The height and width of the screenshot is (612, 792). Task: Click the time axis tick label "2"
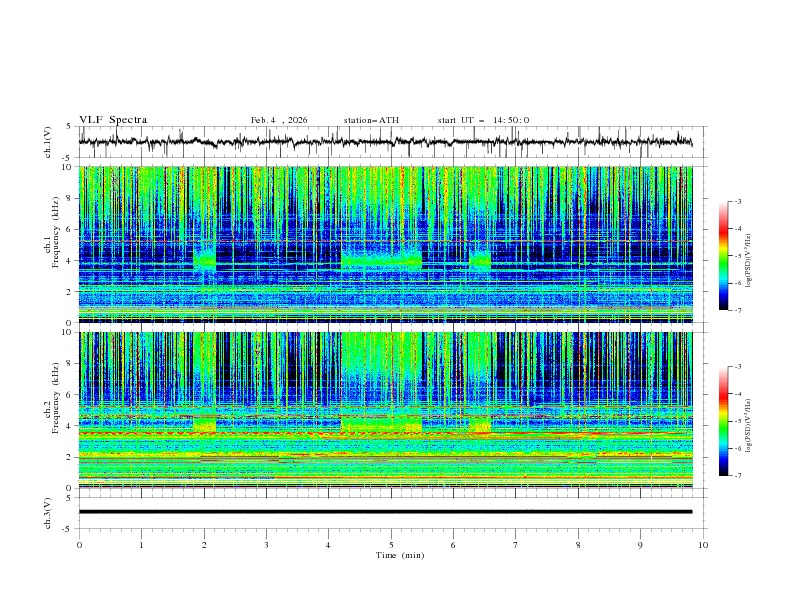[204, 545]
